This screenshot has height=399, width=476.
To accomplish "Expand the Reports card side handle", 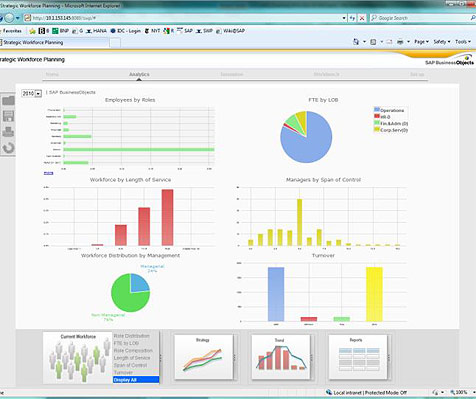I will click(389, 357).
